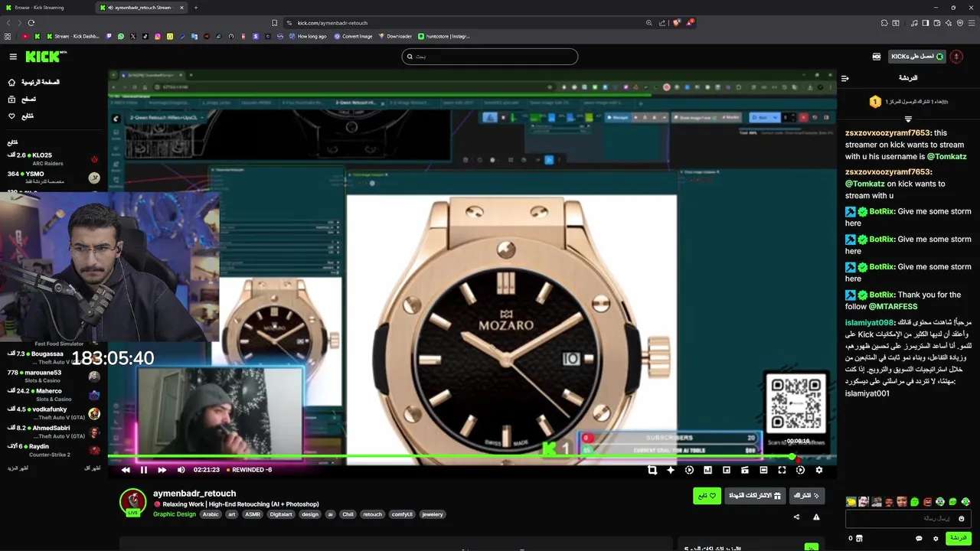Viewport: 980px width, 551px height.
Task: Click the sparkle icon in player controls
Action: [x=671, y=470]
